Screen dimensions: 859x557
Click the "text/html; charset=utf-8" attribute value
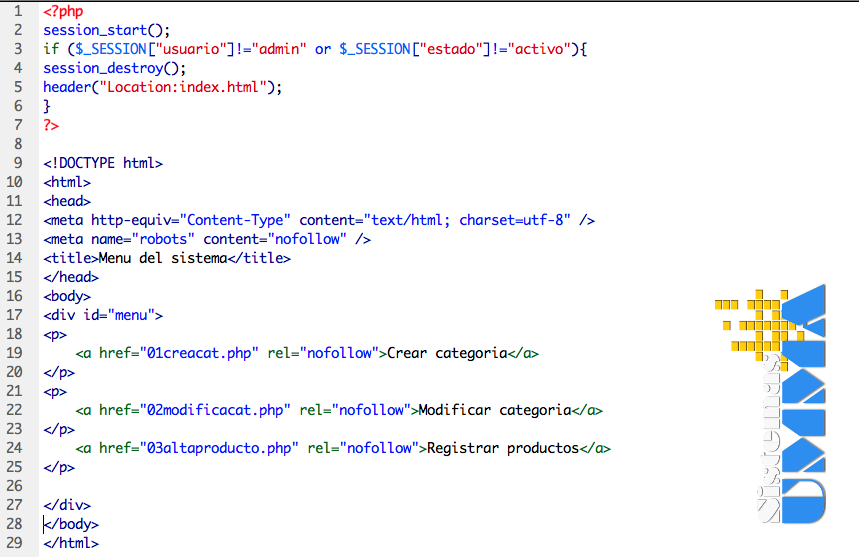pos(467,220)
